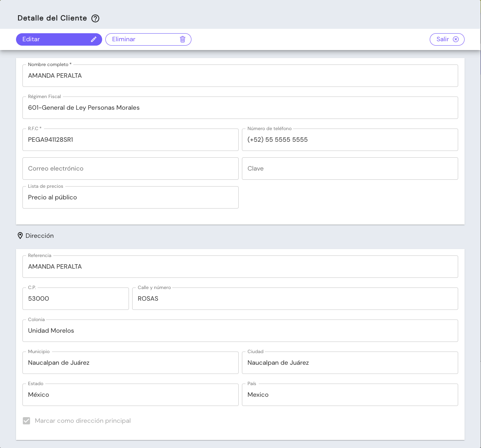
Task: Click the C.P. postal code field
Action: point(75,298)
